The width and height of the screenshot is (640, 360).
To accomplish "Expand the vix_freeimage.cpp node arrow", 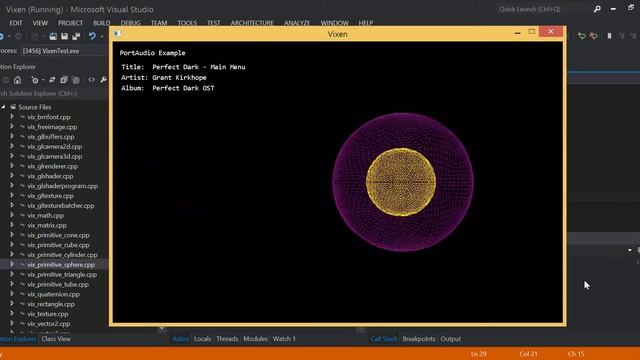I will (12, 127).
